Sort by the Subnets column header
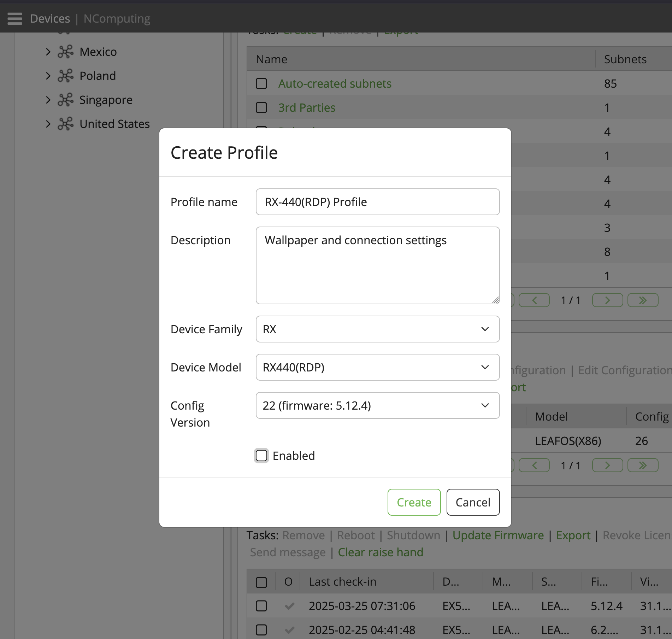The image size is (672, 639). (x=625, y=59)
